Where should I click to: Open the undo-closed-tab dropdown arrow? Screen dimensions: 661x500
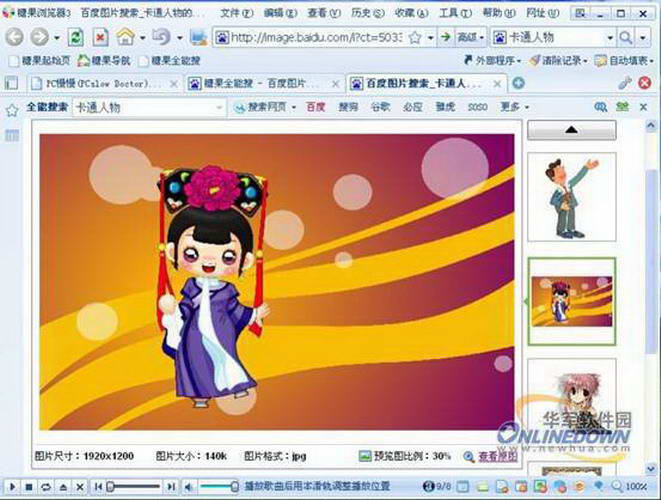point(180,38)
